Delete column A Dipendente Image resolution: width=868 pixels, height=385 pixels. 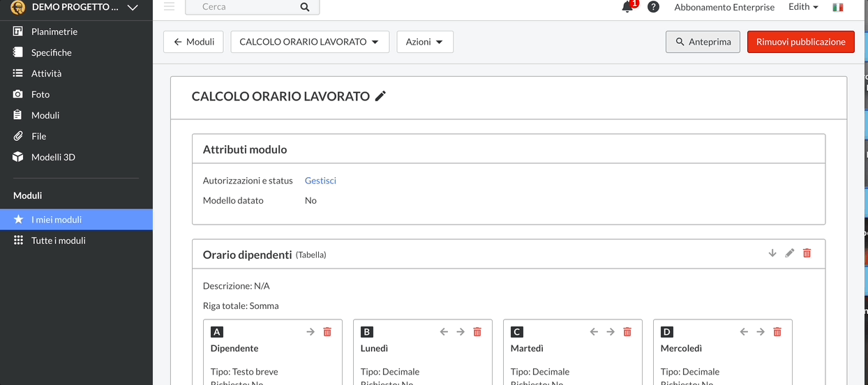(327, 332)
